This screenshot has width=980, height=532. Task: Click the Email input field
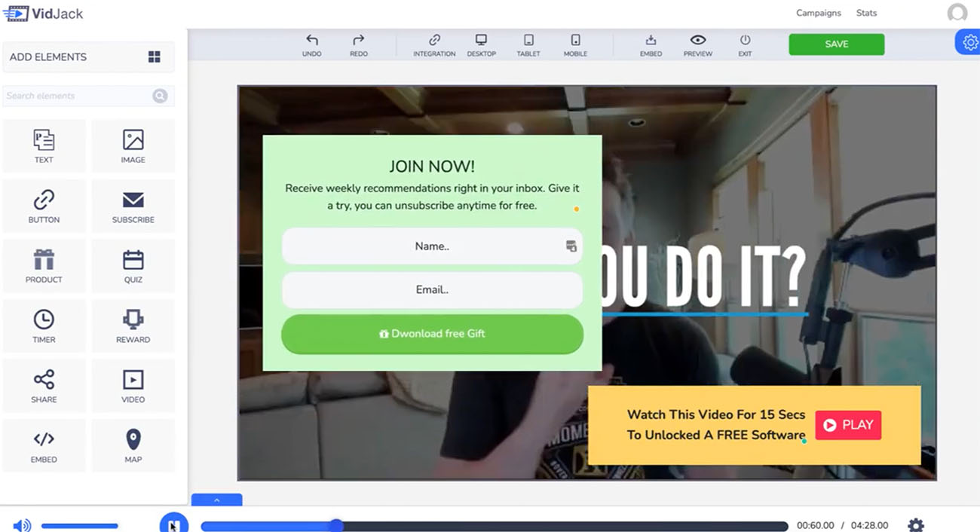tap(432, 290)
